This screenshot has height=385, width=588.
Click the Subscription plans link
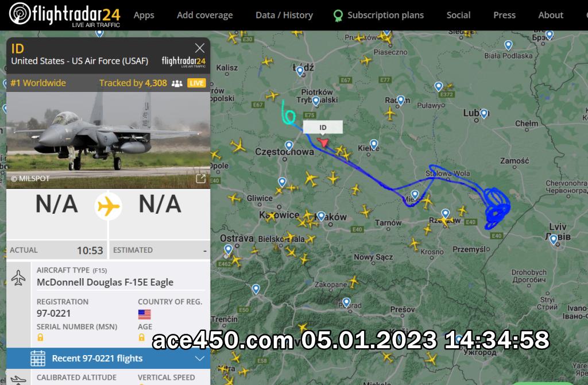tap(385, 15)
